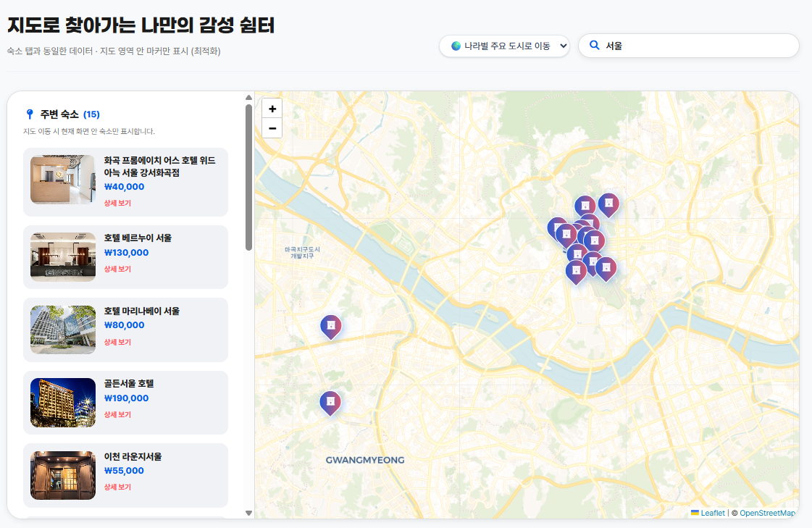
Task: Click hotel name 화곡 프롬에이치 어스 호텔
Action: pyautogui.click(x=159, y=167)
